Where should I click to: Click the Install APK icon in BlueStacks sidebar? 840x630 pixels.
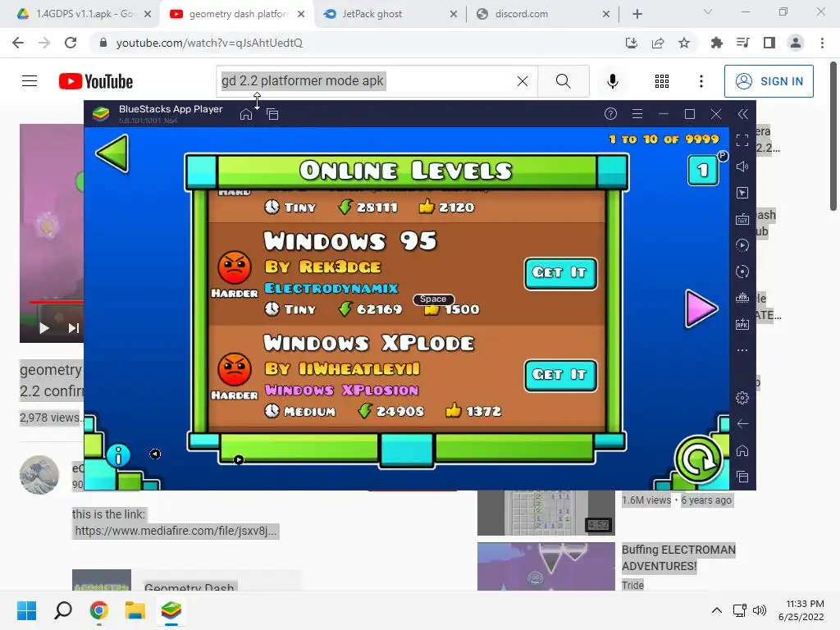(742, 324)
